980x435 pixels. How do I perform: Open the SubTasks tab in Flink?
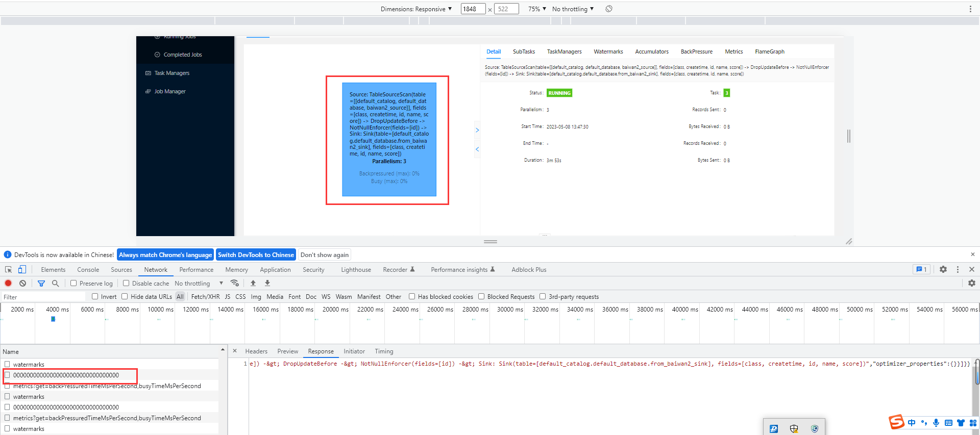click(524, 52)
